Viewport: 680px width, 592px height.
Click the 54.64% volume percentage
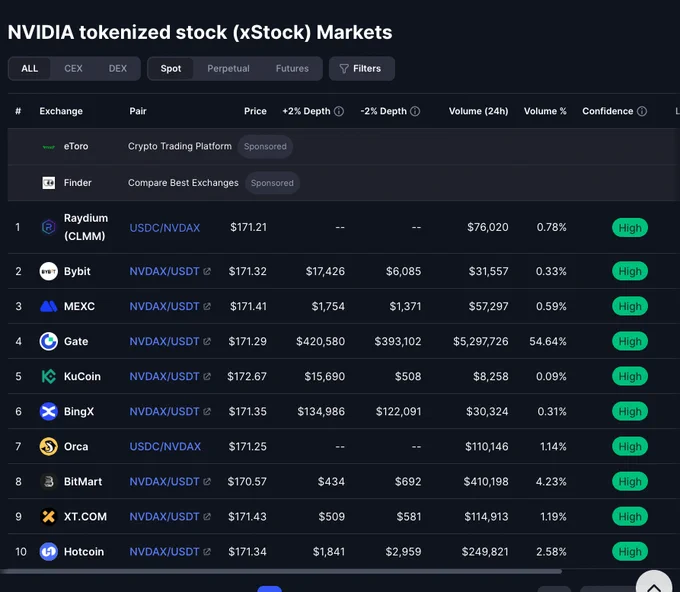pyautogui.click(x=548, y=342)
